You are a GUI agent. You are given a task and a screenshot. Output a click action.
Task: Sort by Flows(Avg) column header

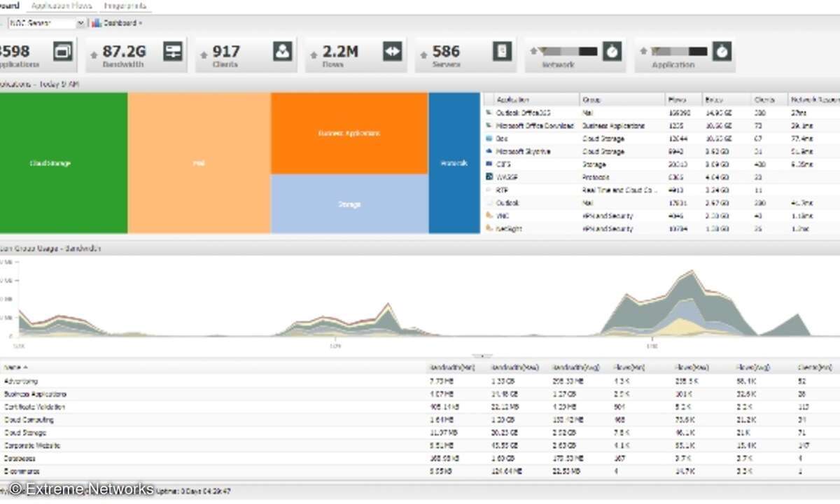pyautogui.click(x=764, y=367)
